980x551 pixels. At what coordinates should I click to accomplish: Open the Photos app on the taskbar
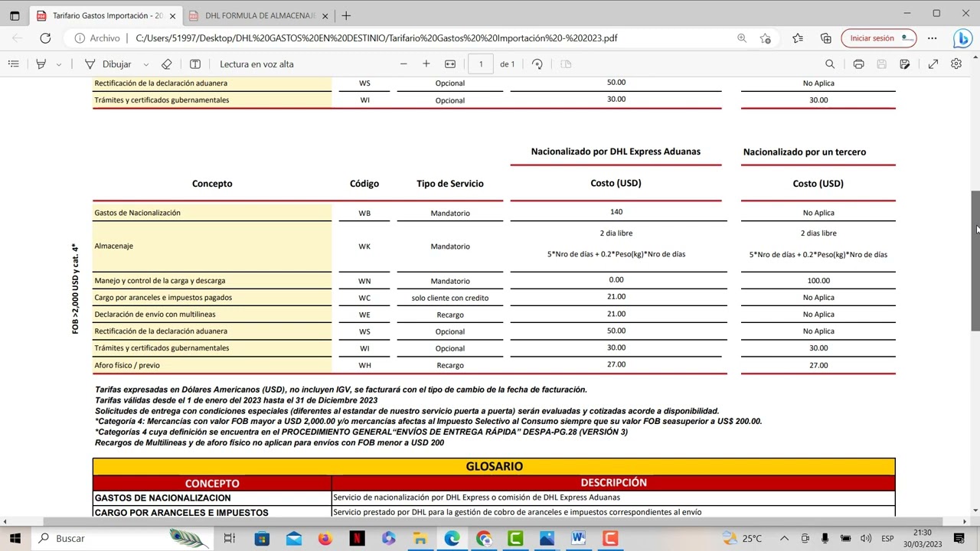point(547,539)
